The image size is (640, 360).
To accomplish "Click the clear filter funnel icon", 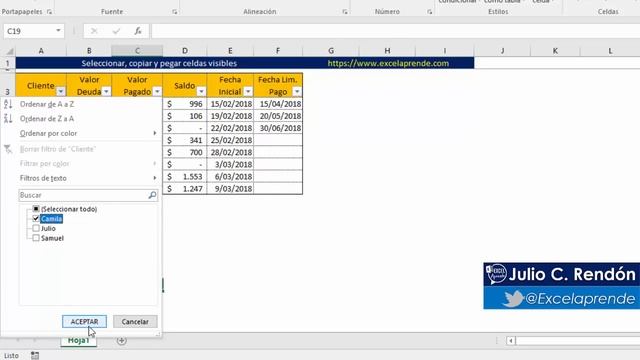I will (x=8, y=149).
